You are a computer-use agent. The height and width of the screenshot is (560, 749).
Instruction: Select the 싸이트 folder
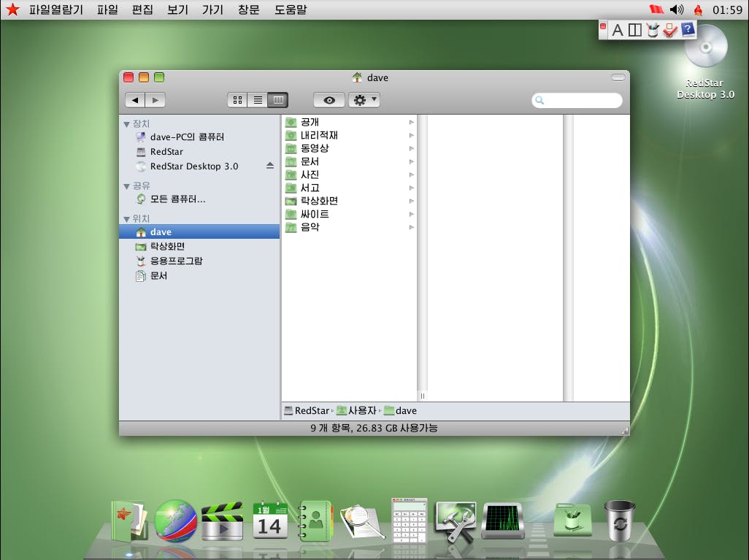pos(349,215)
